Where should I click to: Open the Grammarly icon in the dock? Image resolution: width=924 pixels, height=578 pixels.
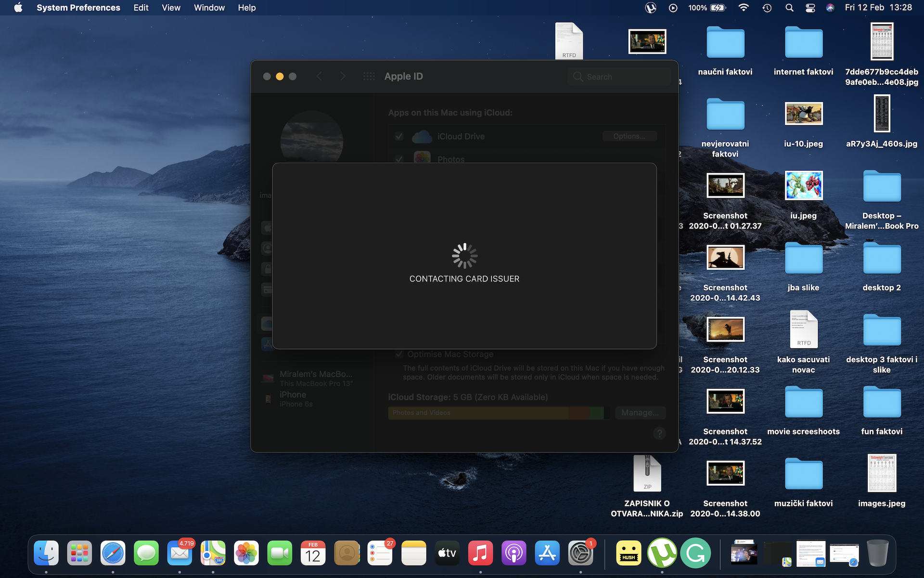[x=695, y=553]
